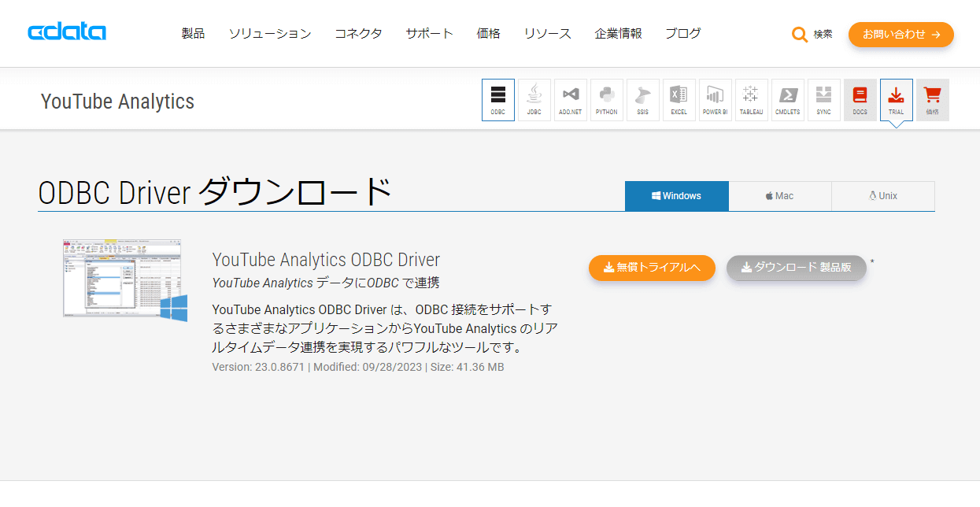
Task: Select the Cmdlets PowerShell icon
Action: pos(788,100)
